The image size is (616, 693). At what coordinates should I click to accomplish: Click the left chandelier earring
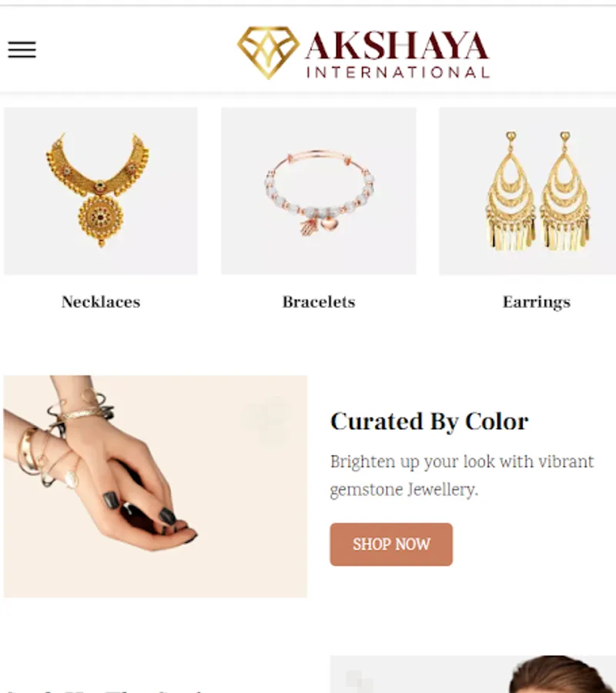pos(511,191)
